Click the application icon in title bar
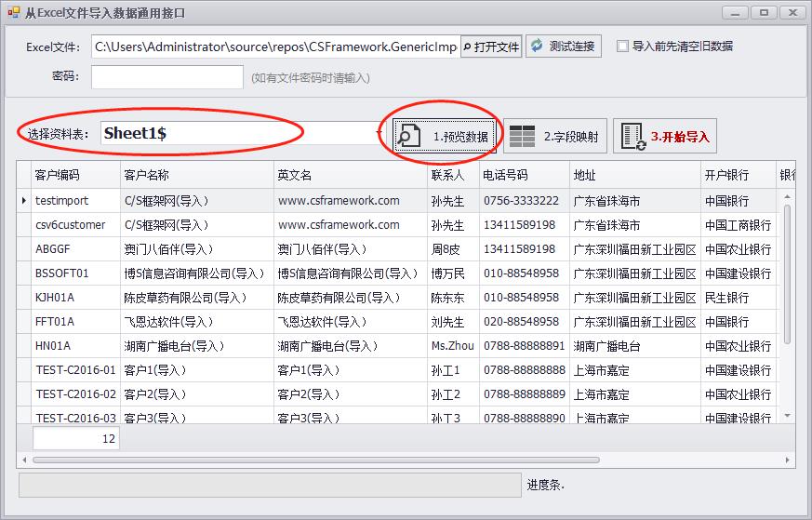Screen dimensions: 812x520 click(x=13, y=12)
